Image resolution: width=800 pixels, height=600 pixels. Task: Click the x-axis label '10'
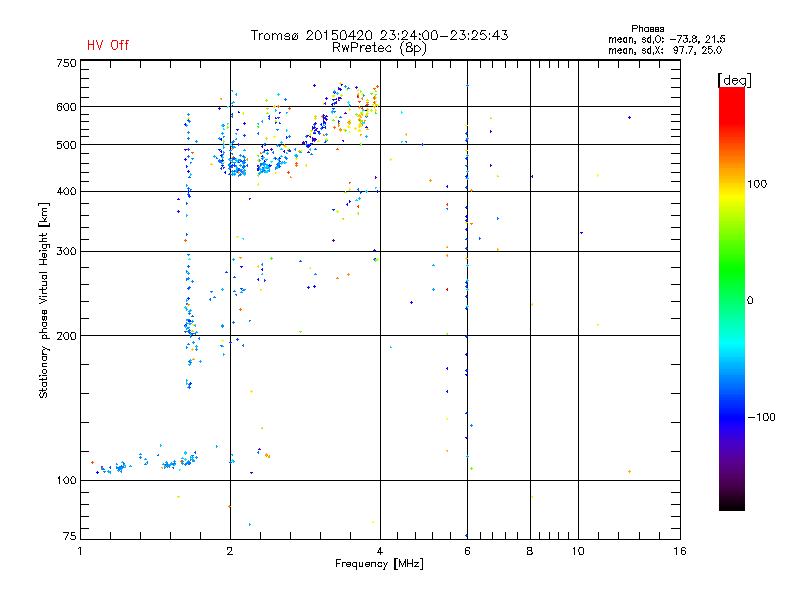pos(578,551)
